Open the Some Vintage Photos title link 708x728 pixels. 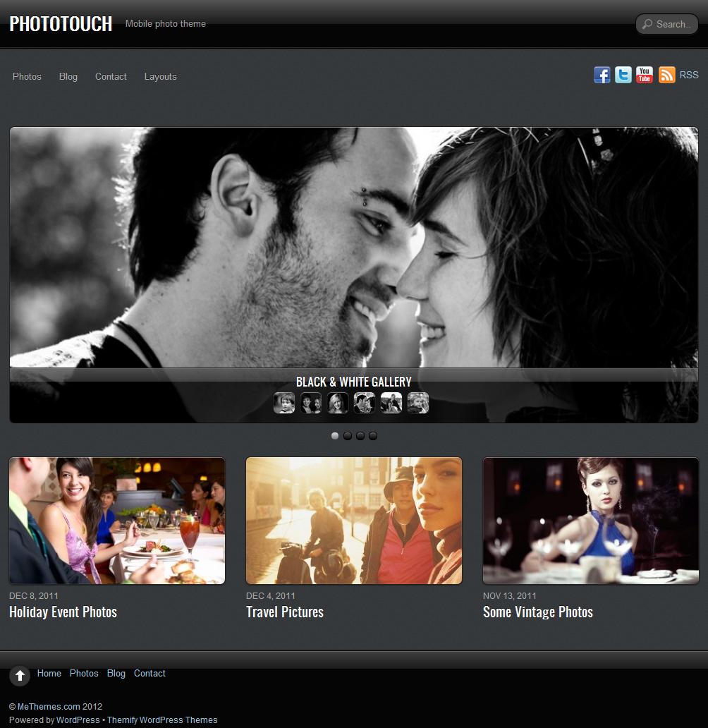tap(537, 612)
